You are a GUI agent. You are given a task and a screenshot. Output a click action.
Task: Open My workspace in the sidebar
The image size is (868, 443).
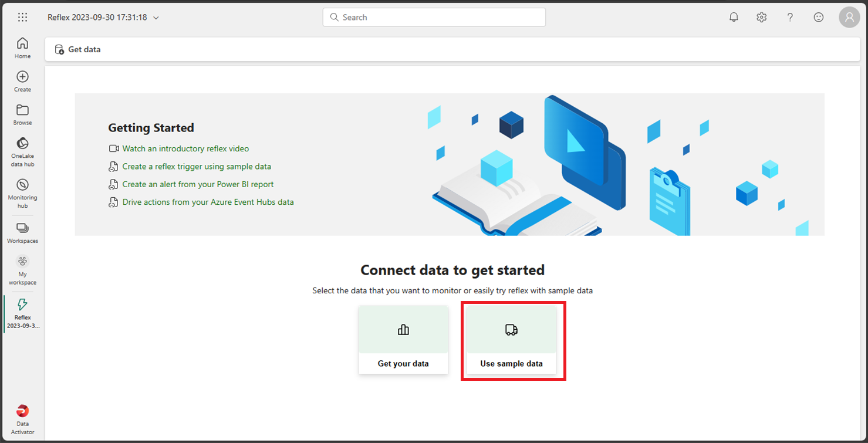coord(22,270)
